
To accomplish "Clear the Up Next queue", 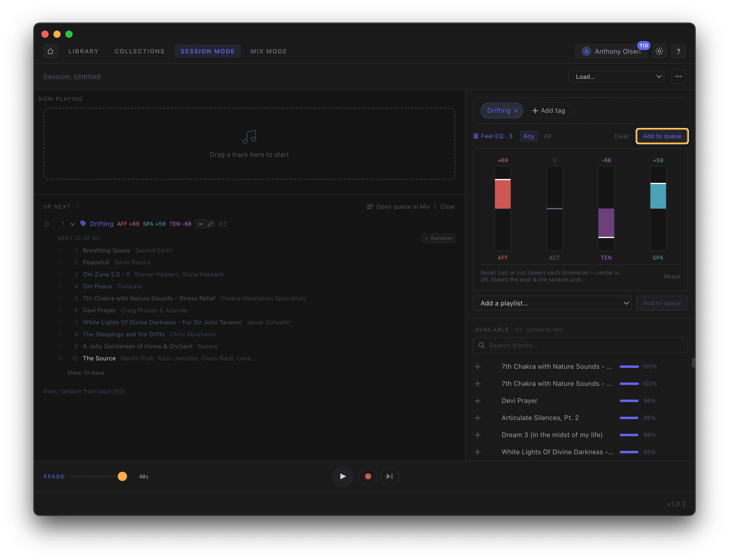I will click(x=447, y=207).
